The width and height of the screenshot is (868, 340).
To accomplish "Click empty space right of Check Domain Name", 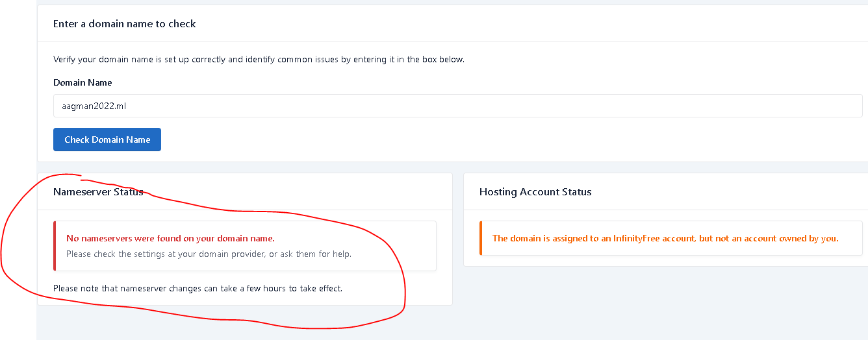I will click(455, 140).
